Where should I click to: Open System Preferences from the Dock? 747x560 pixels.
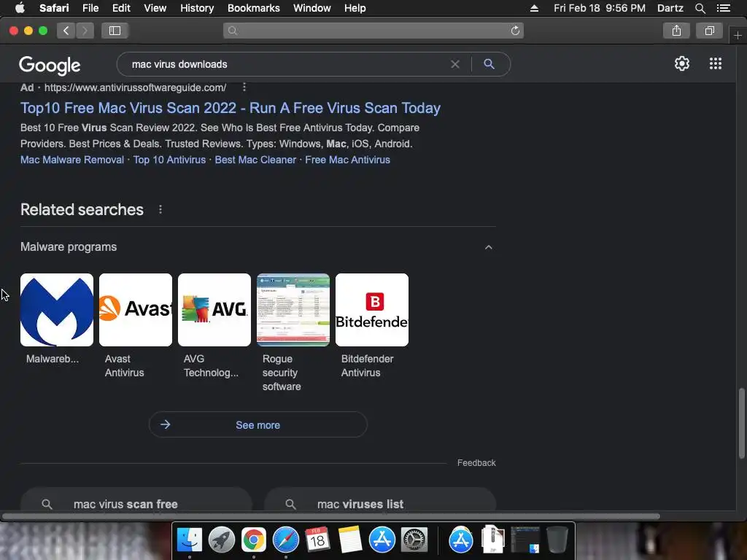pyautogui.click(x=414, y=540)
